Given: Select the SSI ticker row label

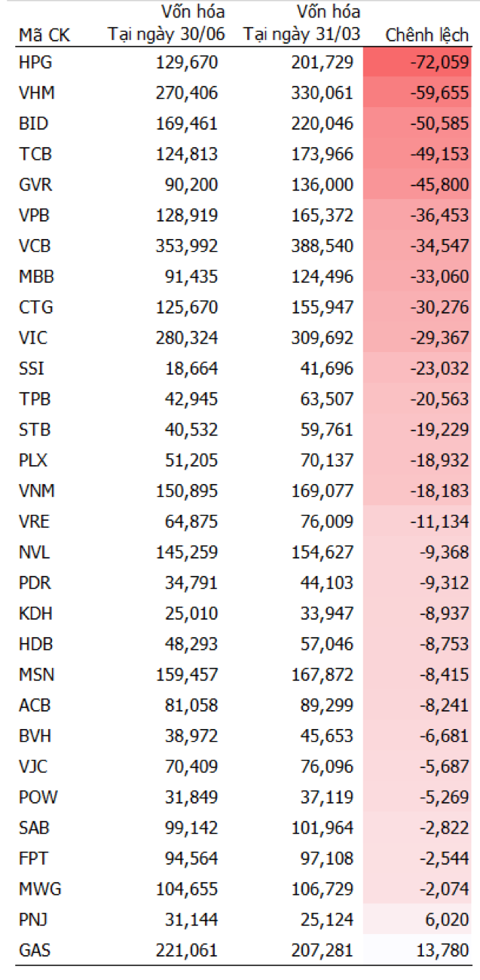Looking at the screenshot, I should point(31,369).
